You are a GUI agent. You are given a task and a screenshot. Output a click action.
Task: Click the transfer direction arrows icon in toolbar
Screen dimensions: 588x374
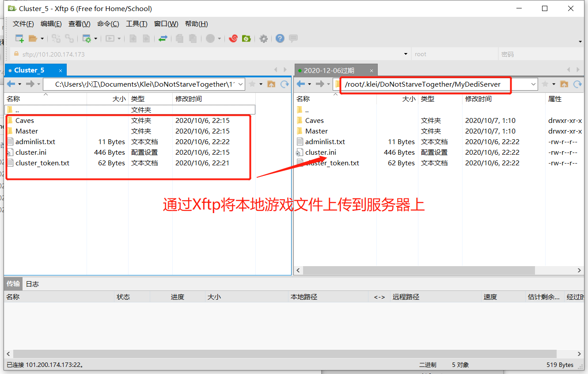[x=163, y=38]
